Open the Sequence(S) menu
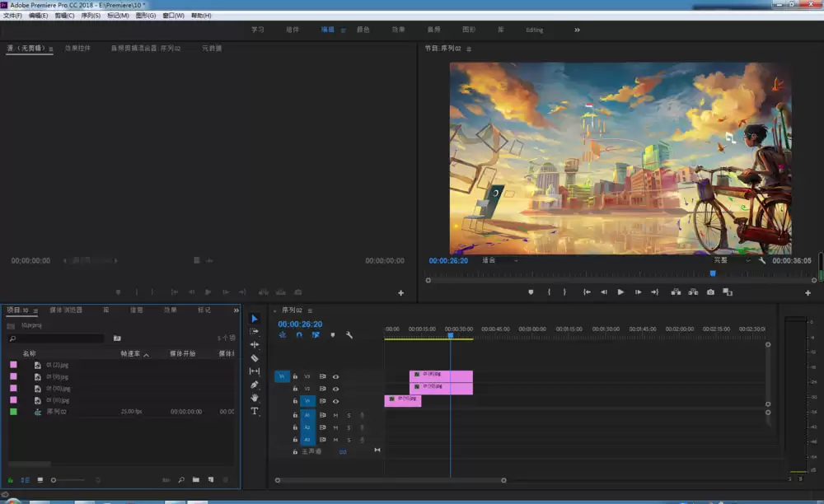 coord(91,16)
